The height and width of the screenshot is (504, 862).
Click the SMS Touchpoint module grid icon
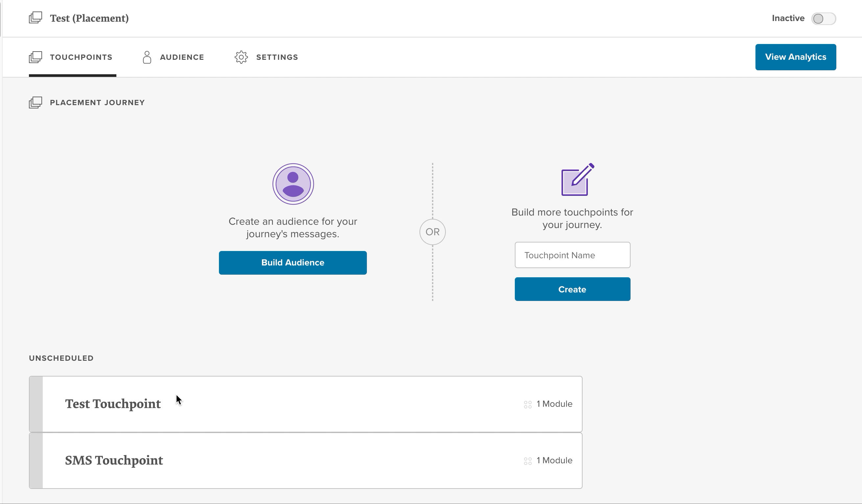point(528,461)
